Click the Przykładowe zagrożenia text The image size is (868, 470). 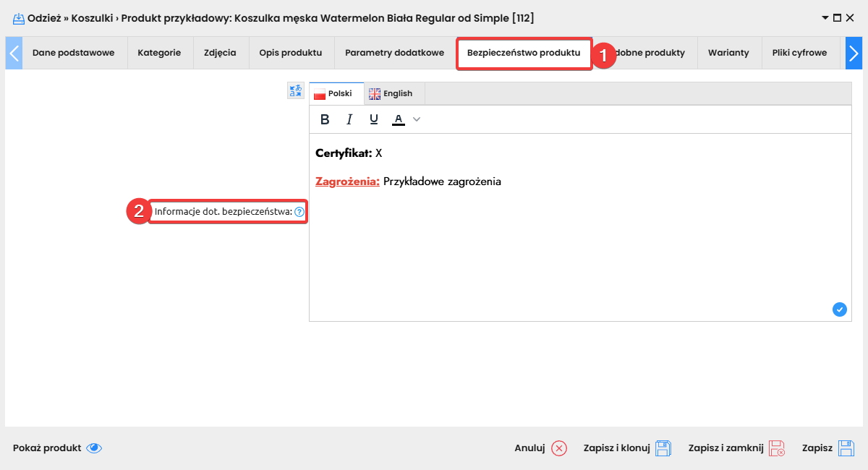pos(442,181)
